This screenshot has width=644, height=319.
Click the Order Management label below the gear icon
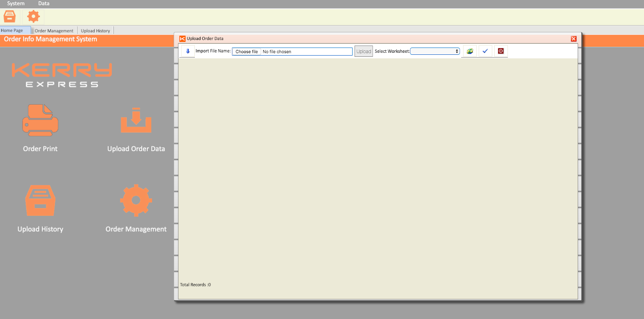point(136,229)
